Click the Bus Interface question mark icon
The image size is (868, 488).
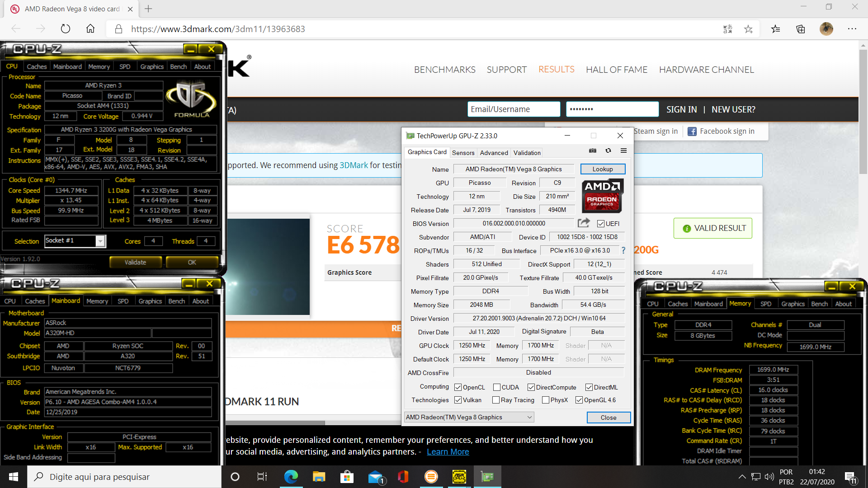pyautogui.click(x=623, y=250)
